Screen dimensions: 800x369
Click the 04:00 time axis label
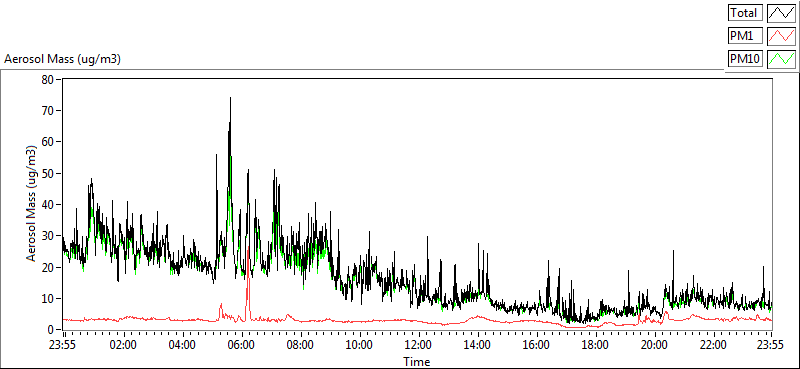coord(182,344)
